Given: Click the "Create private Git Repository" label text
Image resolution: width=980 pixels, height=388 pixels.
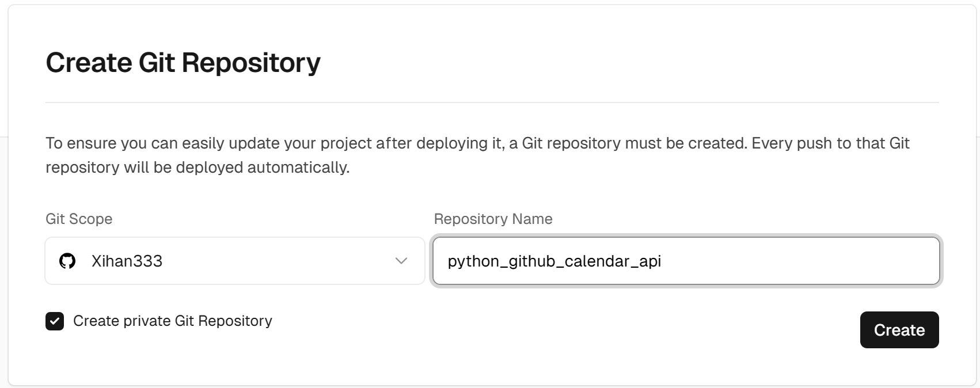Looking at the screenshot, I should pyautogui.click(x=173, y=321).
